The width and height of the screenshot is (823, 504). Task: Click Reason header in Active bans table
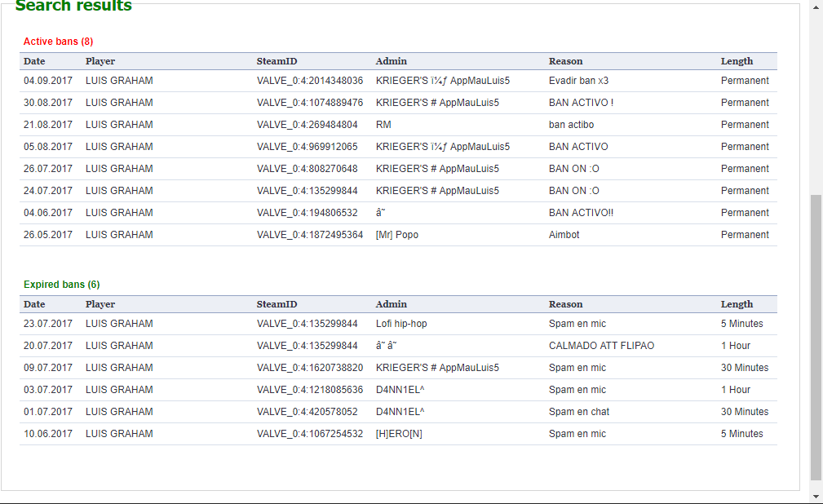click(565, 61)
